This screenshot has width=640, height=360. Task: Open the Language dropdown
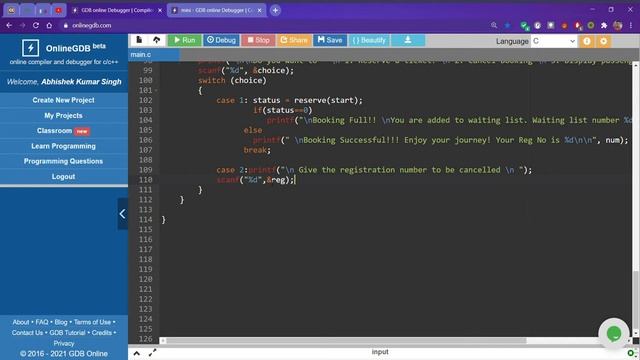pyautogui.click(x=553, y=41)
